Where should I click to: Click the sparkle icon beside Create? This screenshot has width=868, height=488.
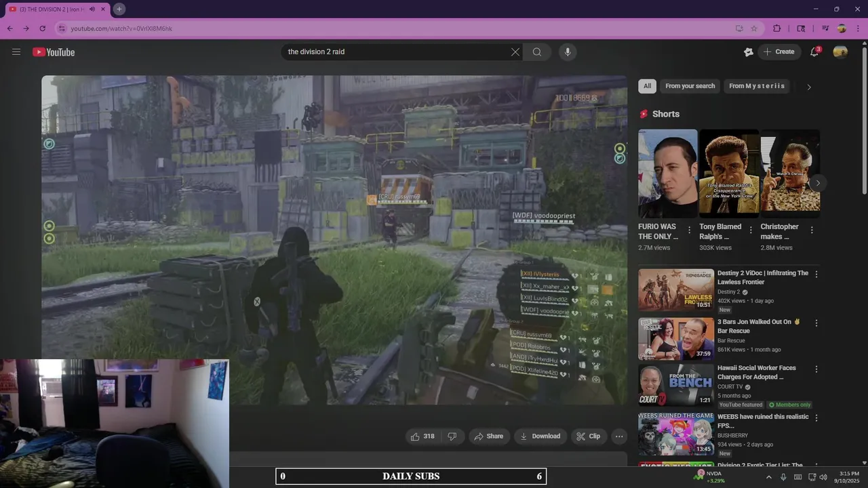(748, 52)
